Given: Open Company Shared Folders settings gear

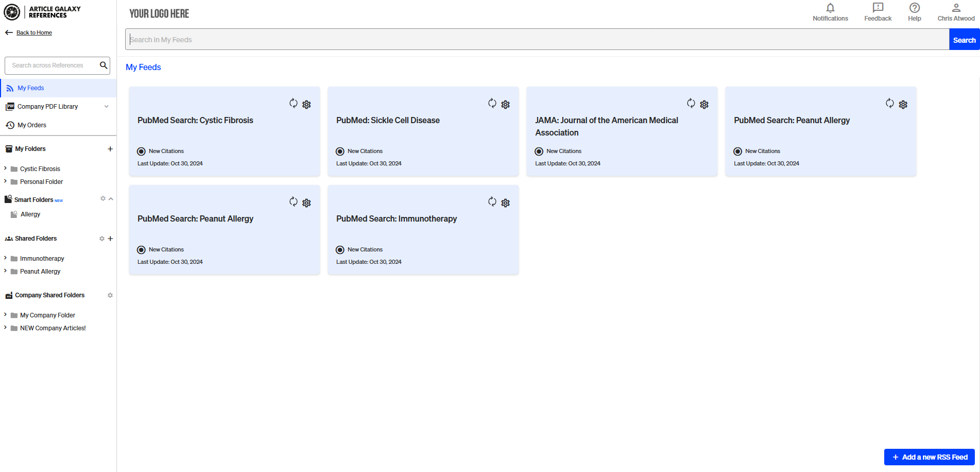Looking at the screenshot, I should coord(110,295).
